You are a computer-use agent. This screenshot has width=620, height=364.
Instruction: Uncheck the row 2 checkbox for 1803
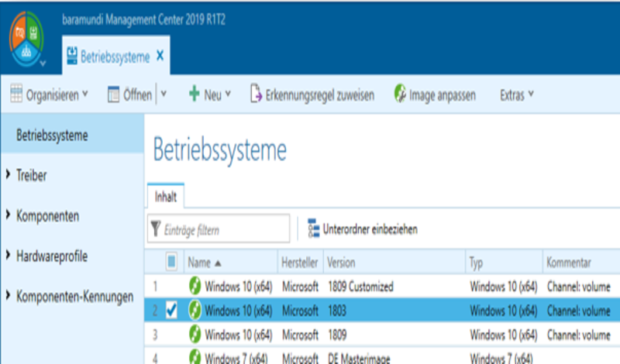[171, 311]
